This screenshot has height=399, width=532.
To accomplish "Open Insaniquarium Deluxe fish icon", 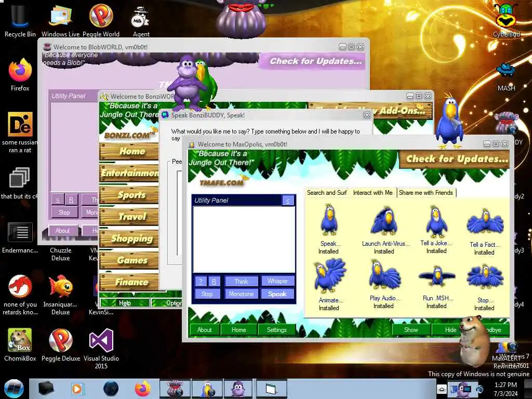I will 60,295.
